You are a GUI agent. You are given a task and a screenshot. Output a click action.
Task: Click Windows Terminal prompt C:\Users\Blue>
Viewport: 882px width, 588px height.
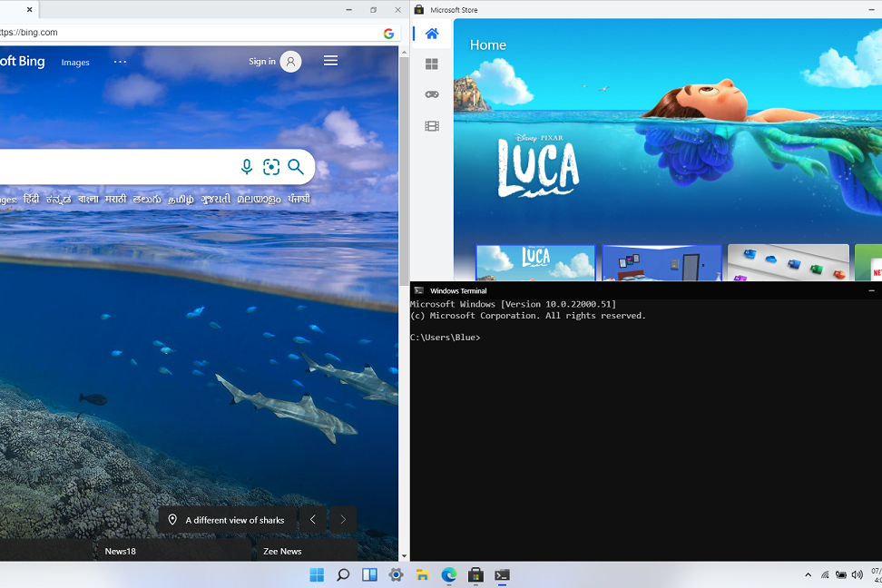coord(445,338)
